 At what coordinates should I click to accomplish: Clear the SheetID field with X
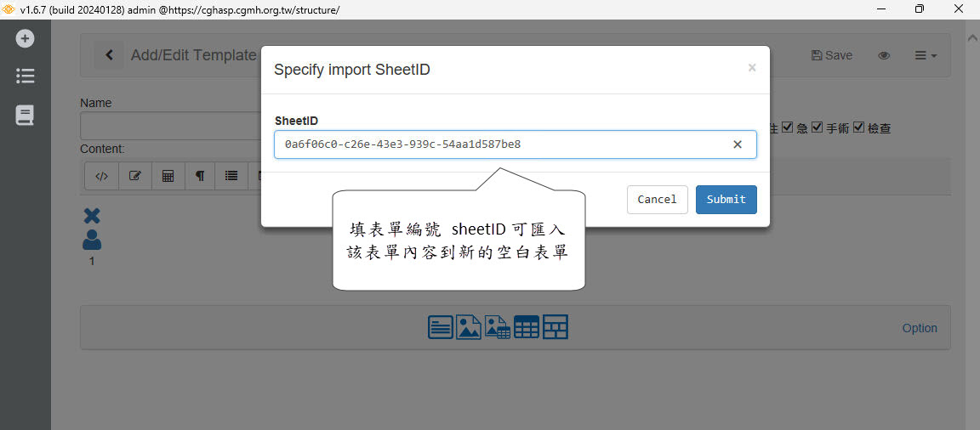point(738,144)
